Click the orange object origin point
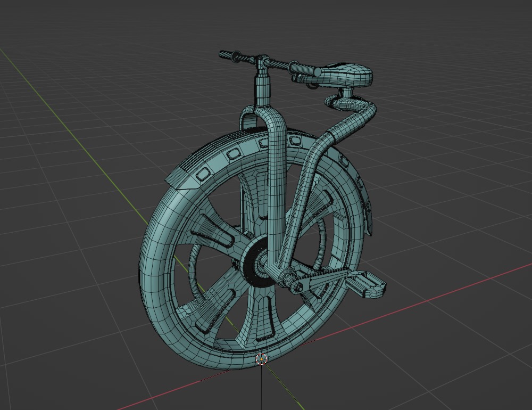 [262, 359]
